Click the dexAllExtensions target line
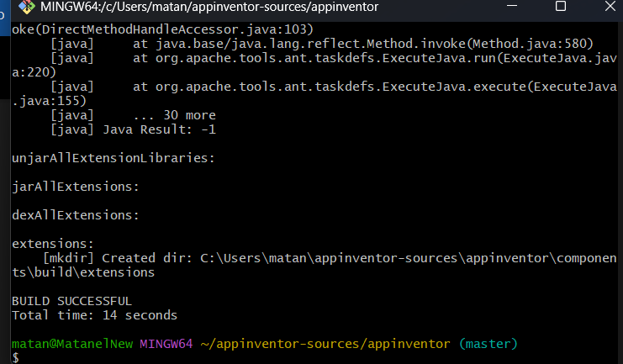The height and width of the screenshot is (364, 623). pyautogui.click(x=76, y=214)
